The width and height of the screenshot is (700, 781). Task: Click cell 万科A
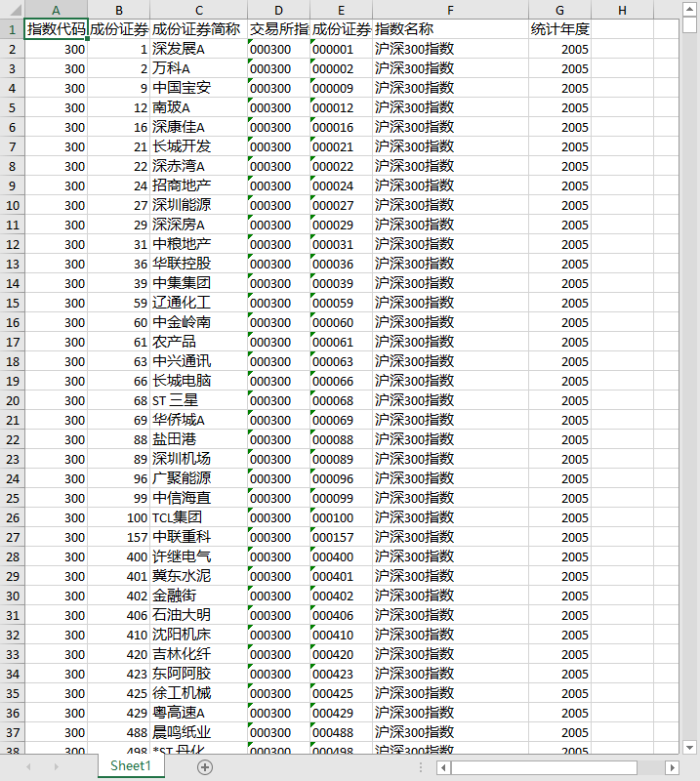click(198, 68)
